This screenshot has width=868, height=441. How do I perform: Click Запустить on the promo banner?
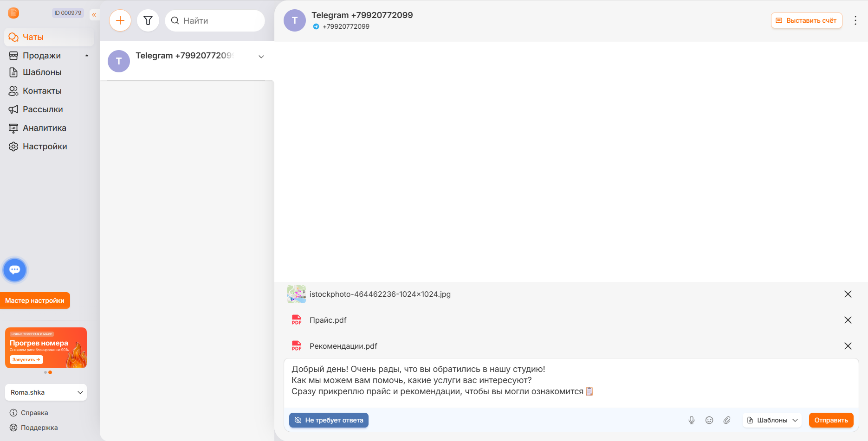pyautogui.click(x=26, y=360)
